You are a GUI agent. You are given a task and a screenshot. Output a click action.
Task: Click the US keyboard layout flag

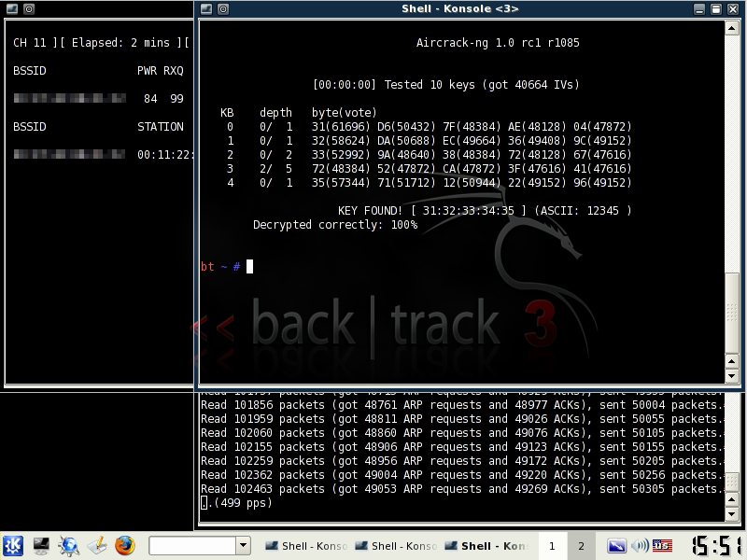pos(662,546)
